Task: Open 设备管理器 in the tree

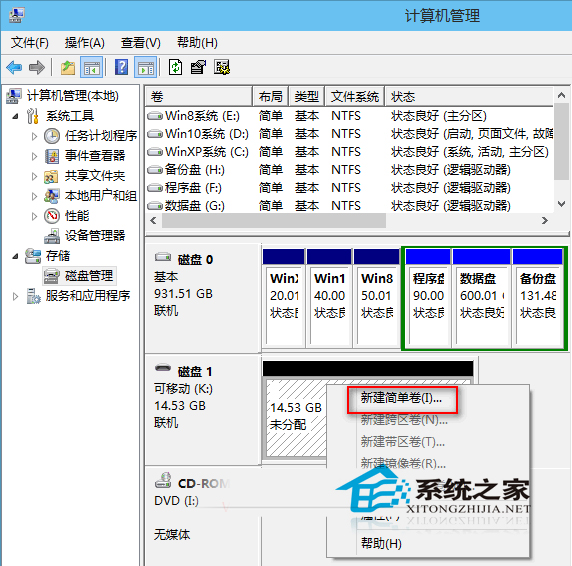Action: 95,236
